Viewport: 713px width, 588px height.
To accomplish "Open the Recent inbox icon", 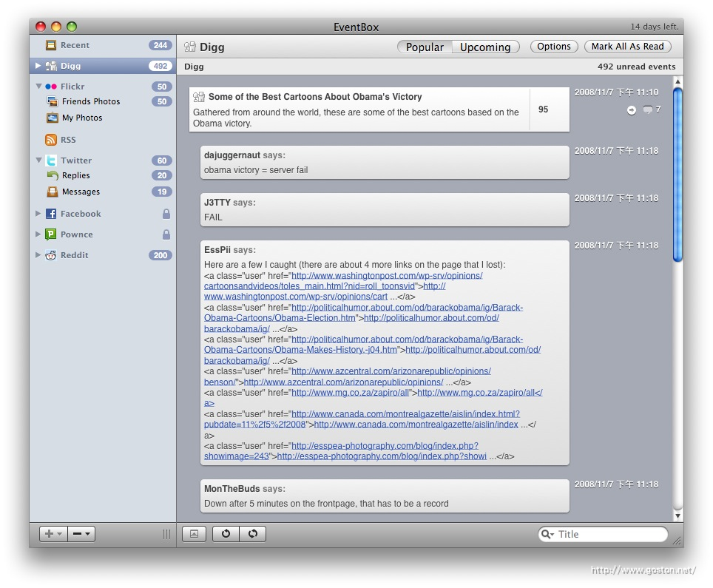I will pos(51,45).
